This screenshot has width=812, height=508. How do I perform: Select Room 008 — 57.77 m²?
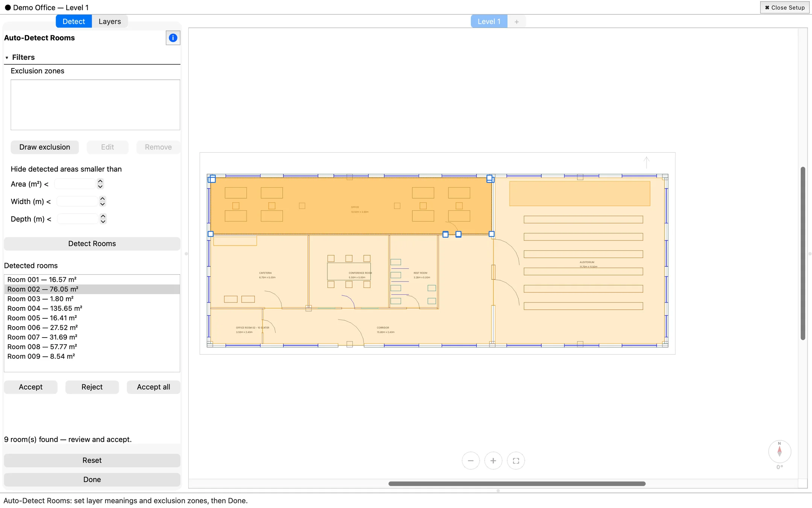pos(92,347)
